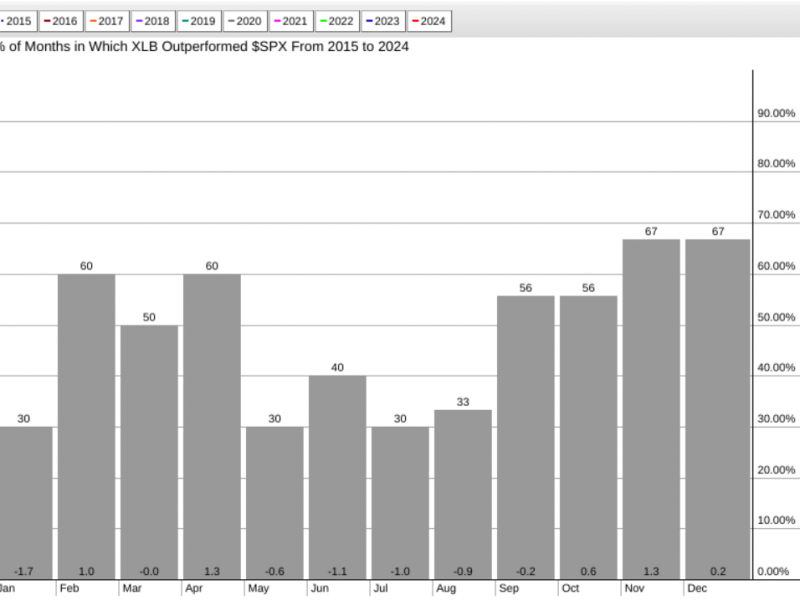Toggle the 2018 year button
This screenshot has width=800, height=600.
pos(153,21)
